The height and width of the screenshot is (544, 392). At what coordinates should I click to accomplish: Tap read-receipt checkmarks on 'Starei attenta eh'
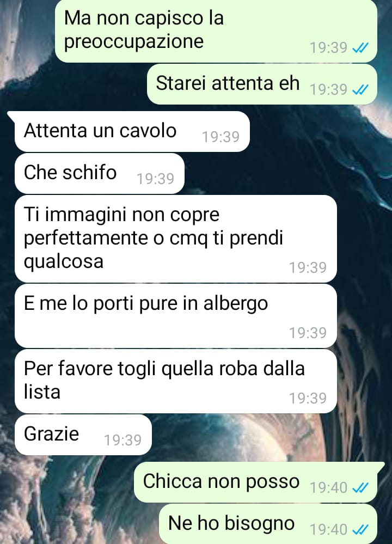[x=360, y=90]
